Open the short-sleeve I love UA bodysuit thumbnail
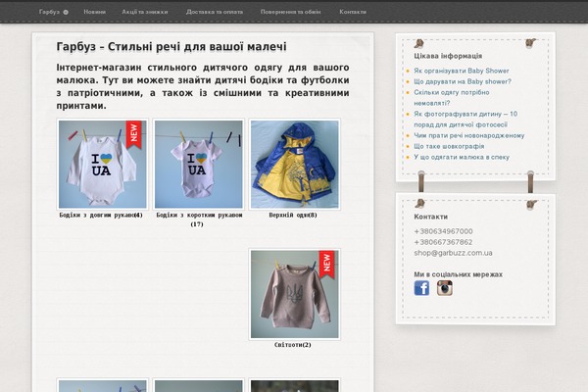 point(198,165)
